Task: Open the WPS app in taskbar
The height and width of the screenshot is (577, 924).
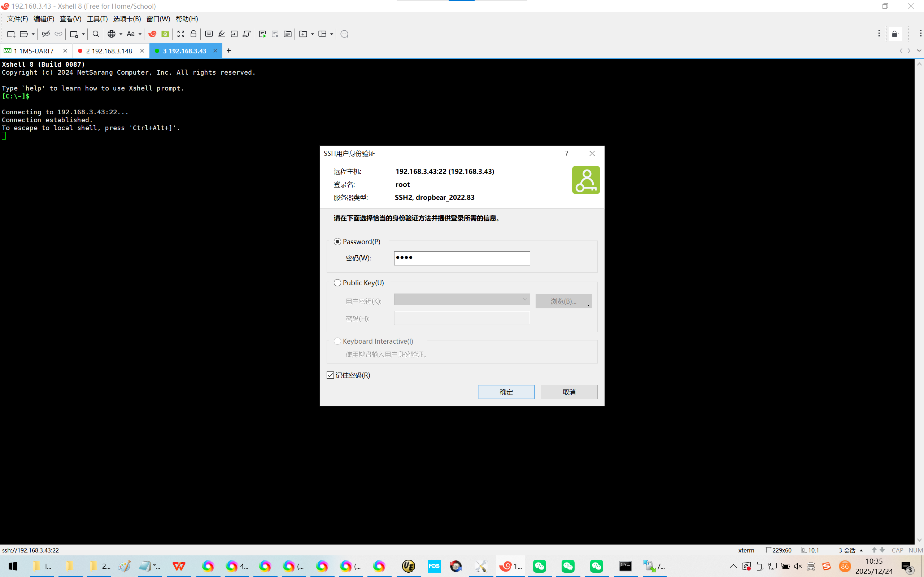Action: pos(179,566)
